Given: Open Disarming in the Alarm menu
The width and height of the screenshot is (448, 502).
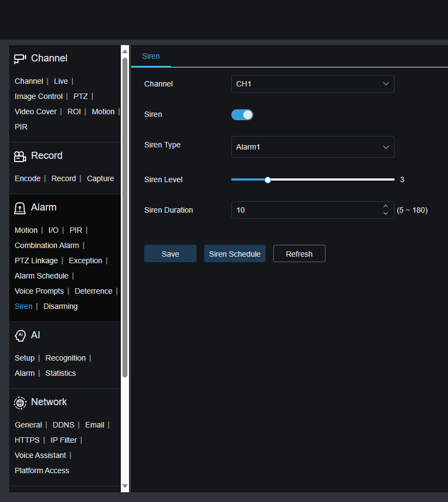Looking at the screenshot, I should [60, 306].
